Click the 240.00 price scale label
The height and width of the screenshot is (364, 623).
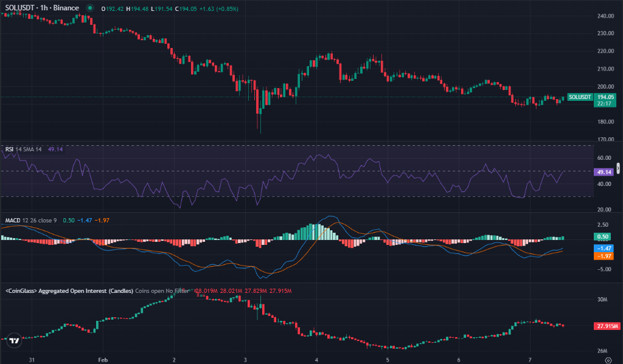[x=606, y=16]
